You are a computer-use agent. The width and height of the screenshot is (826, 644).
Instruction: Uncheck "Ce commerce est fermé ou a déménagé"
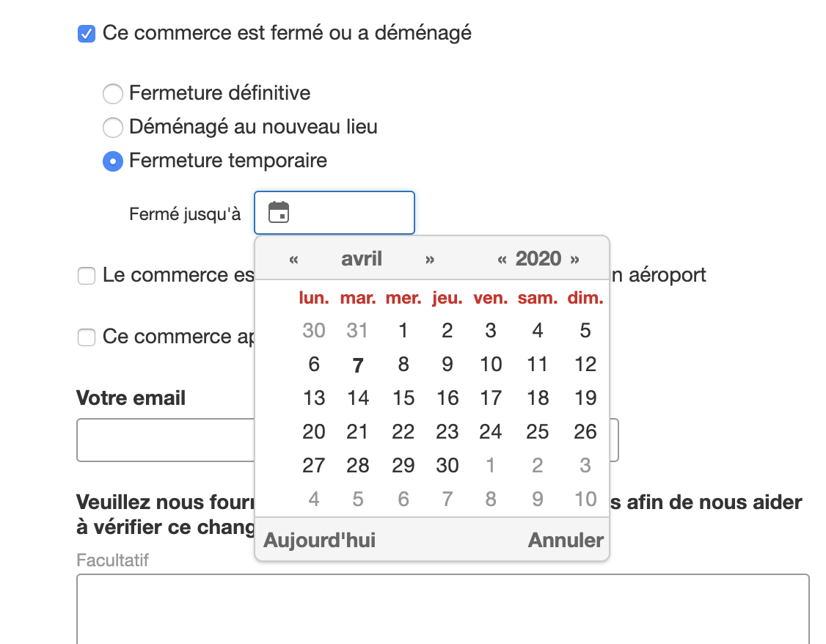(x=87, y=34)
